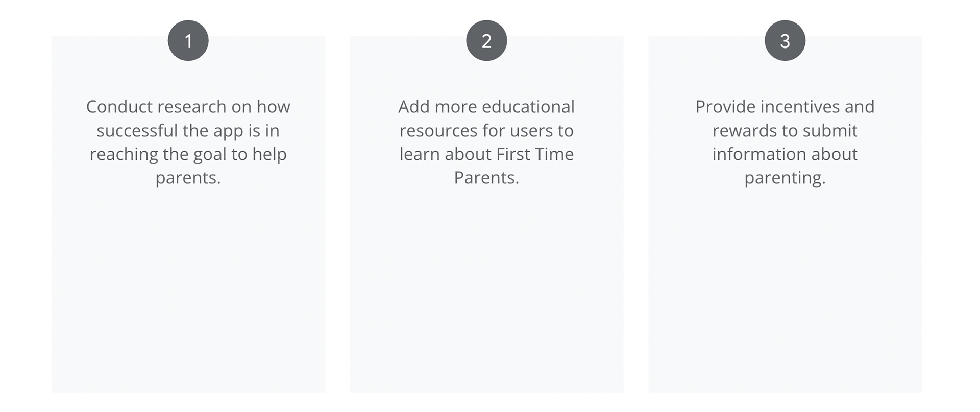Click the line 'Conduct research on how'
This screenshot has width=980, height=412.
click(x=188, y=107)
